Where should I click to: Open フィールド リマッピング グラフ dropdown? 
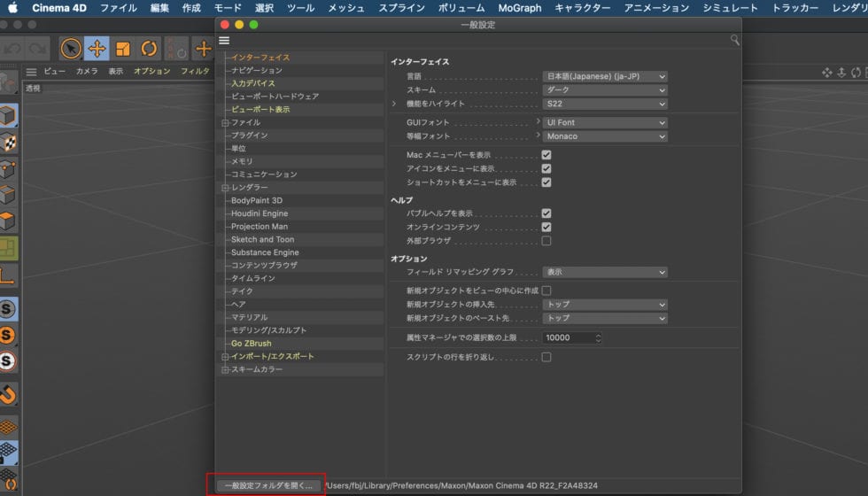tap(605, 273)
